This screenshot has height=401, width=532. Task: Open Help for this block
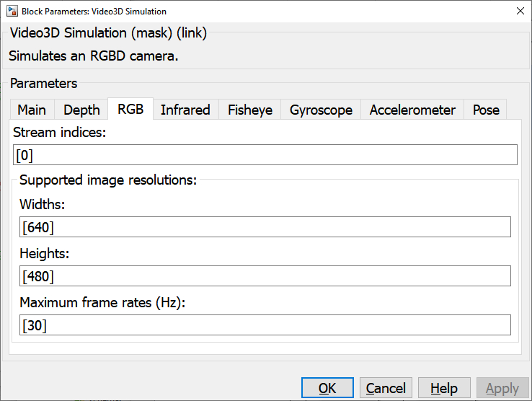point(444,388)
